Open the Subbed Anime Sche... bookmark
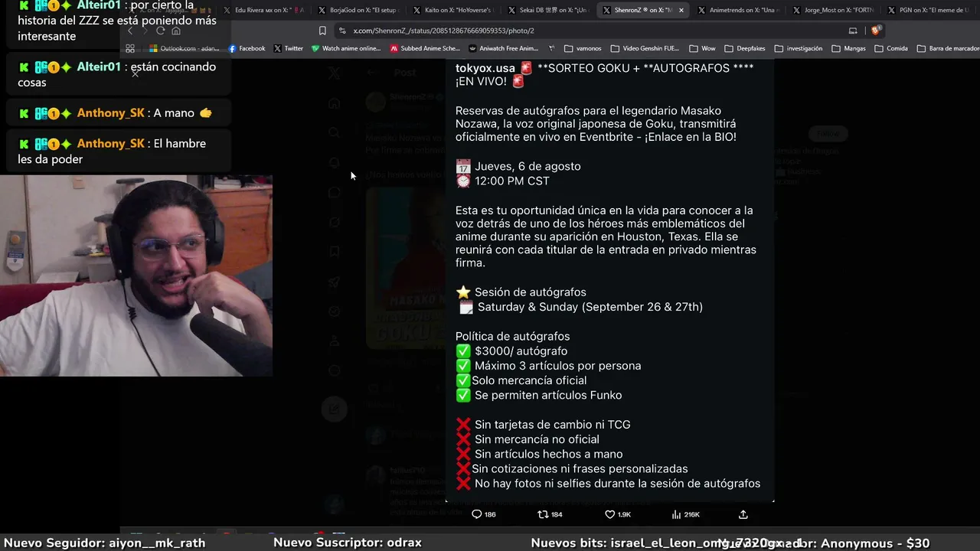 [425, 48]
